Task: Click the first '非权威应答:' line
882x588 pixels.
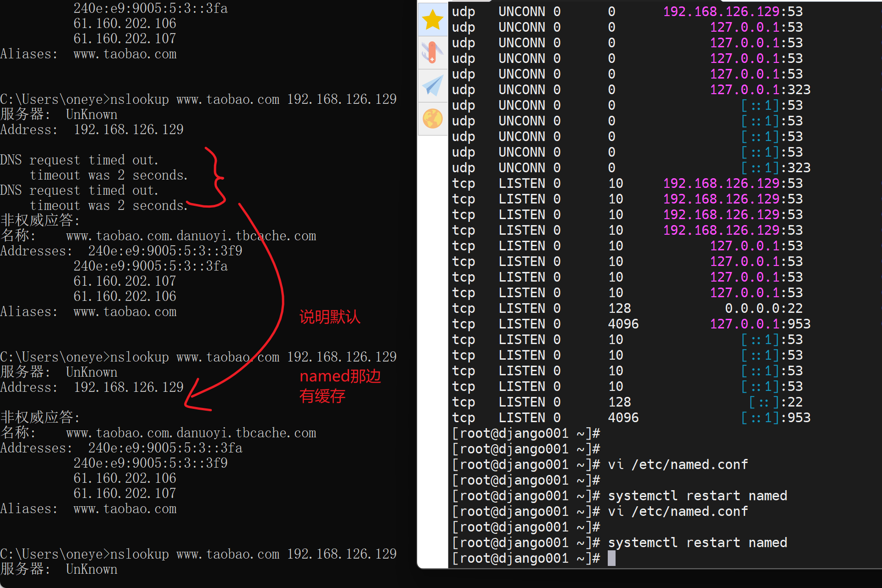Action: click(40, 220)
